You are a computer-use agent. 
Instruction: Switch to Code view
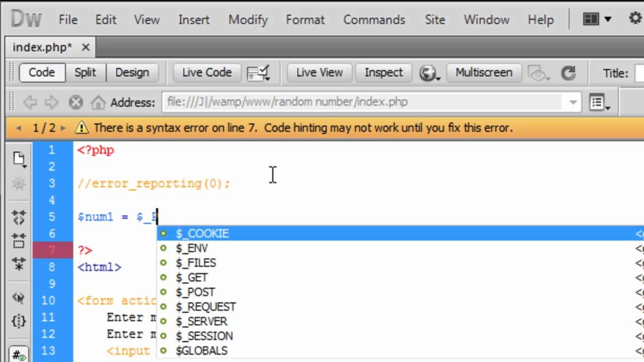(x=41, y=72)
